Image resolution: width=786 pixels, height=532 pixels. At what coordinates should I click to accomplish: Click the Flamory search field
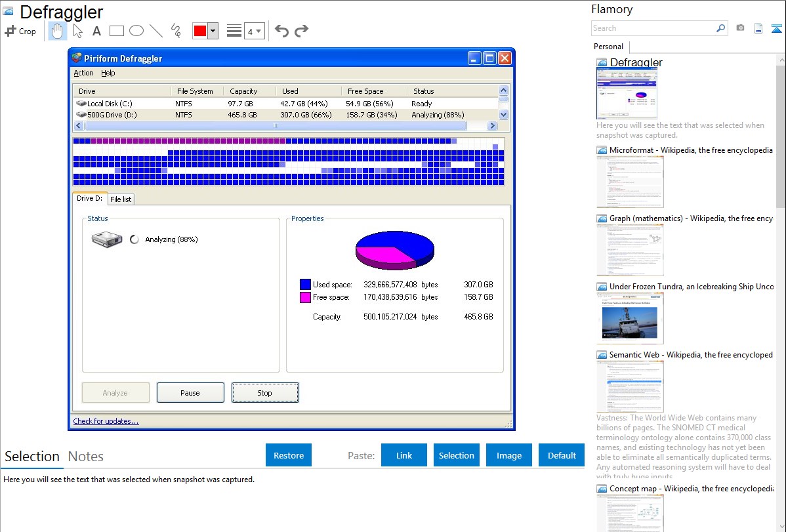[x=653, y=28]
